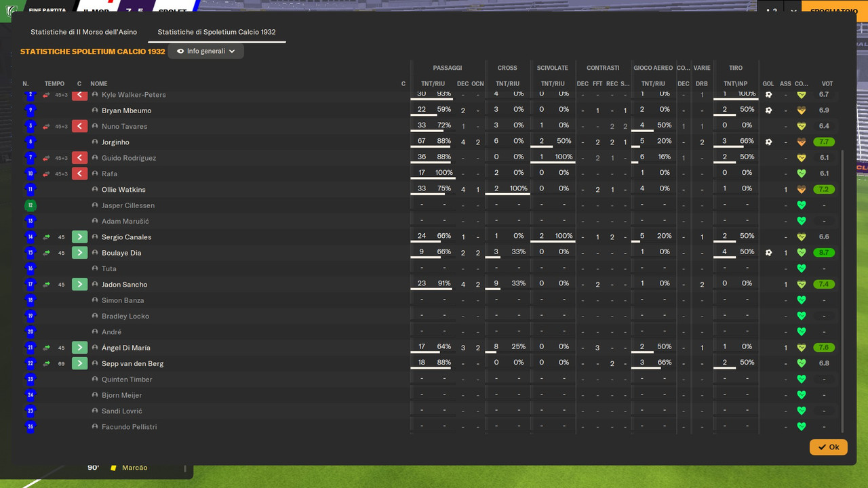Click substituted-on arrow icon for Jadon Sancho
Screen dimensions: 868x488
pos(79,284)
